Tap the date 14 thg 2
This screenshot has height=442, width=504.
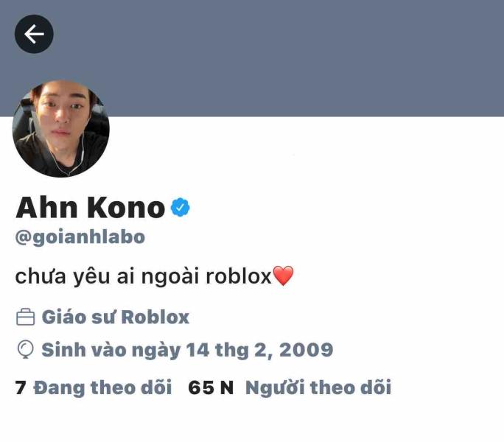pyautogui.click(x=229, y=351)
